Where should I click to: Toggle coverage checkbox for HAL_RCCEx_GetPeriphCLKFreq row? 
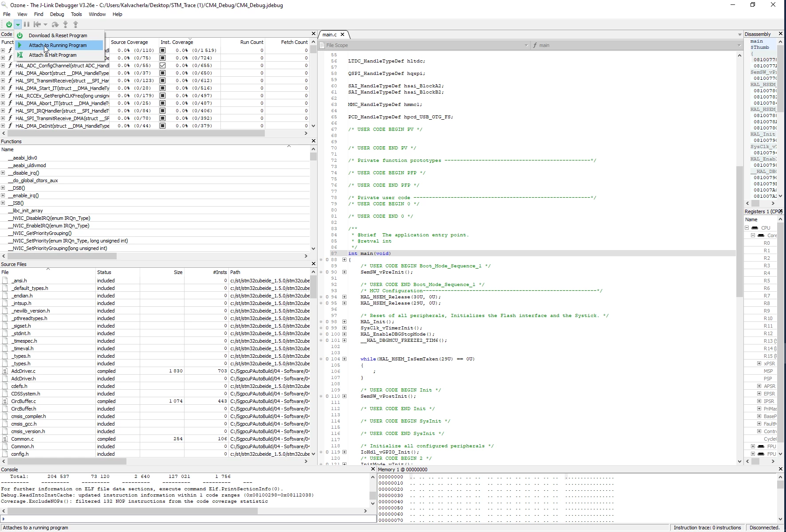point(163,95)
